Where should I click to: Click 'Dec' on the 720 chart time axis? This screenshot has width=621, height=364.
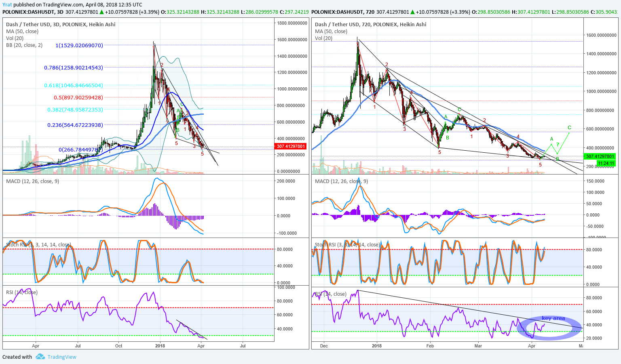(324, 346)
